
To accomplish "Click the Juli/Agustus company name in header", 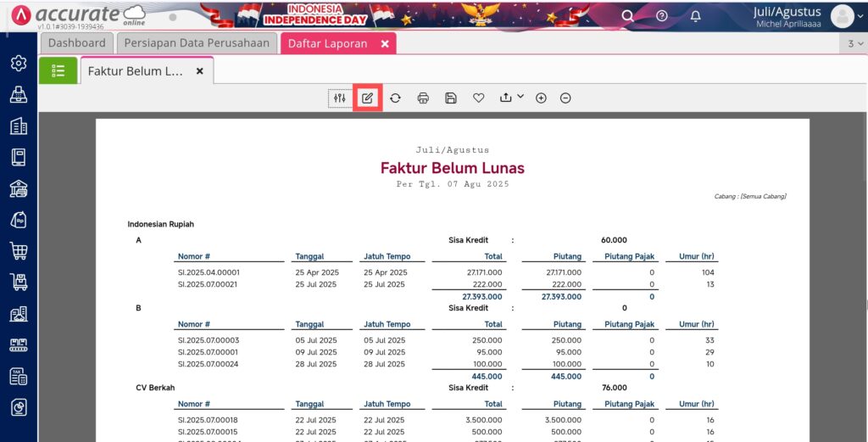I will (x=787, y=12).
